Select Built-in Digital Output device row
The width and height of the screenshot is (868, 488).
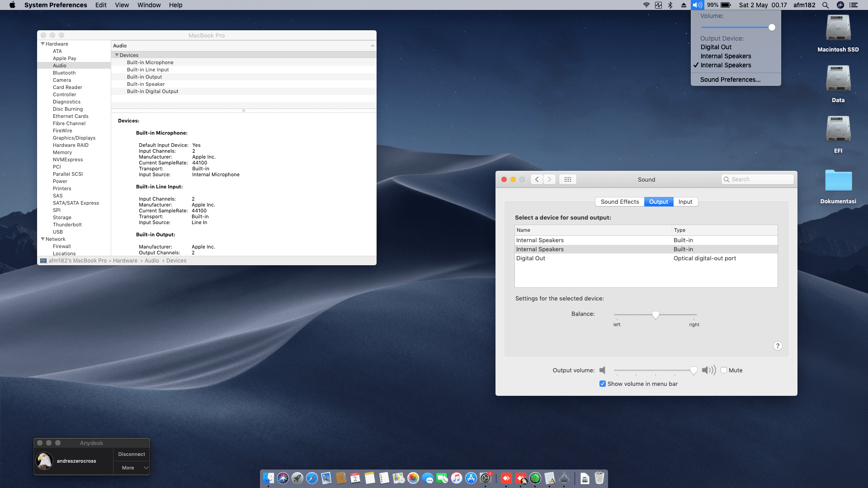[x=244, y=91]
